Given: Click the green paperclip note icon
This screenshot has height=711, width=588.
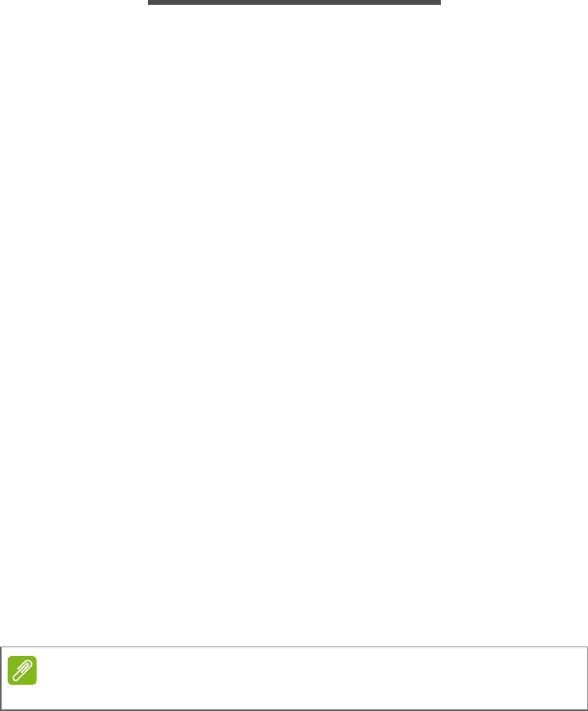Looking at the screenshot, I should 22,670.
